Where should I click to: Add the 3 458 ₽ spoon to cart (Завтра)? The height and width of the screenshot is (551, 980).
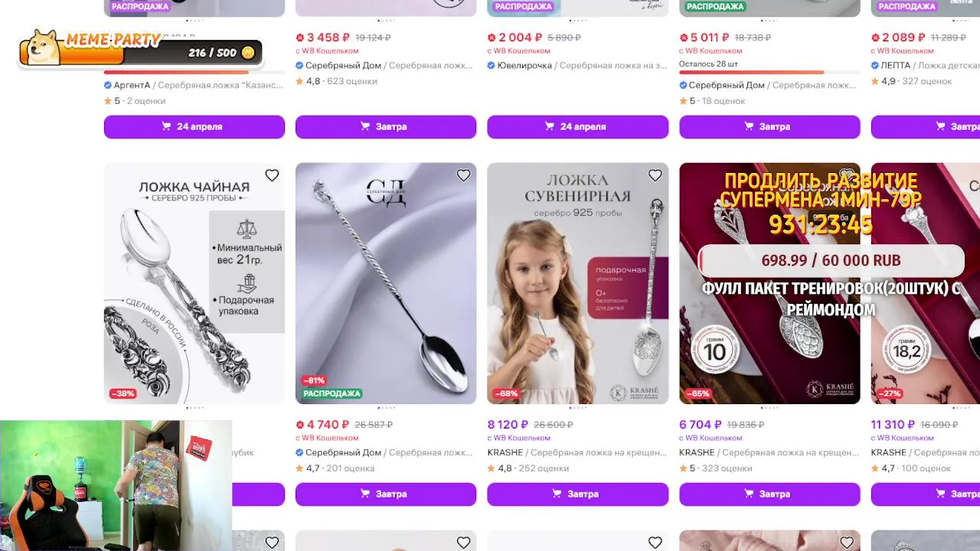pyautogui.click(x=386, y=126)
